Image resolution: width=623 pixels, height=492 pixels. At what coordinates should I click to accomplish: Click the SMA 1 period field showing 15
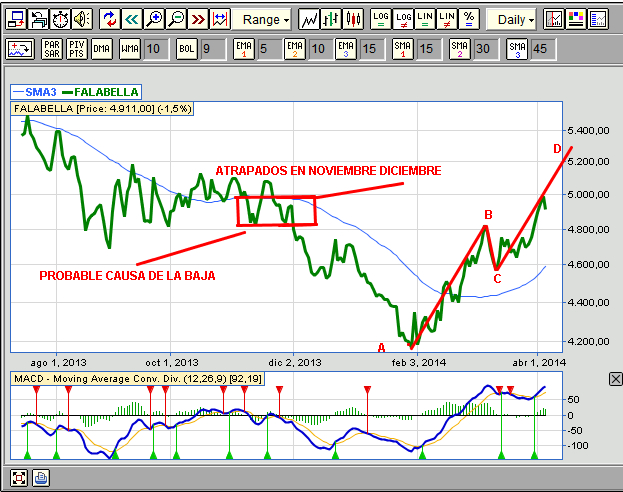[429, 49]
